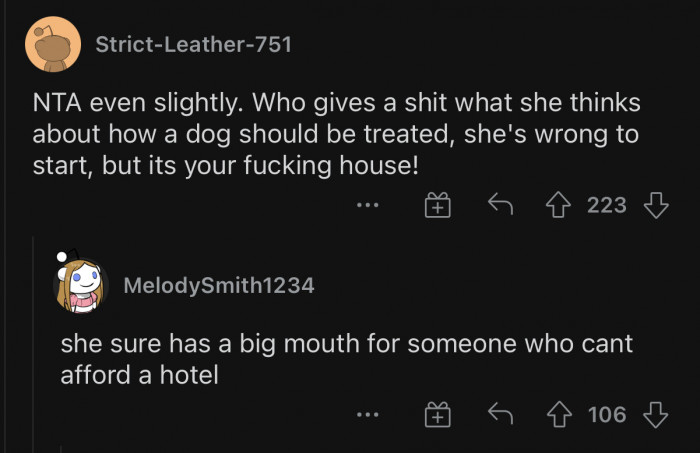Give award to Strict-Leather-751's comment
Screen dimensions: 700x453
pos(436,206)
